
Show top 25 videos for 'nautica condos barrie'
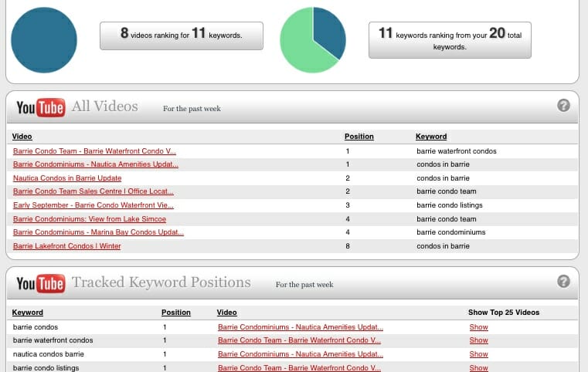click(x=478, y=354)
